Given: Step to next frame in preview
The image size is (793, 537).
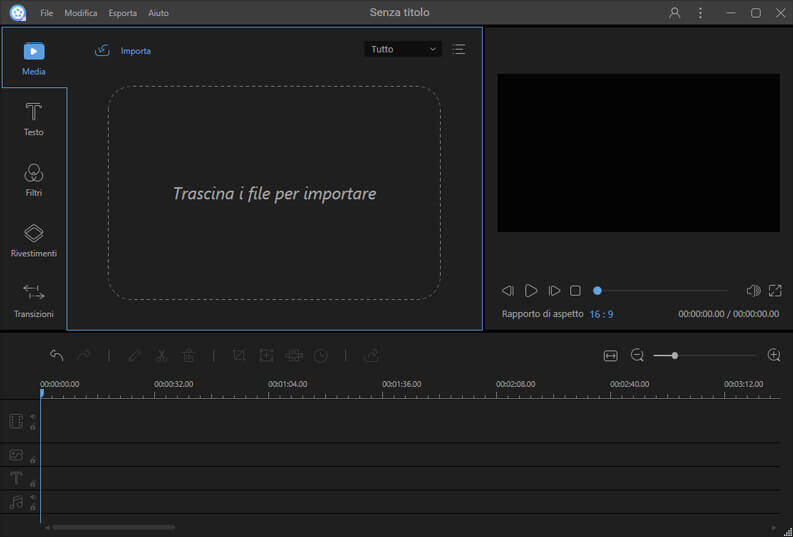Looking at the screenshot, I should (554, 291).
